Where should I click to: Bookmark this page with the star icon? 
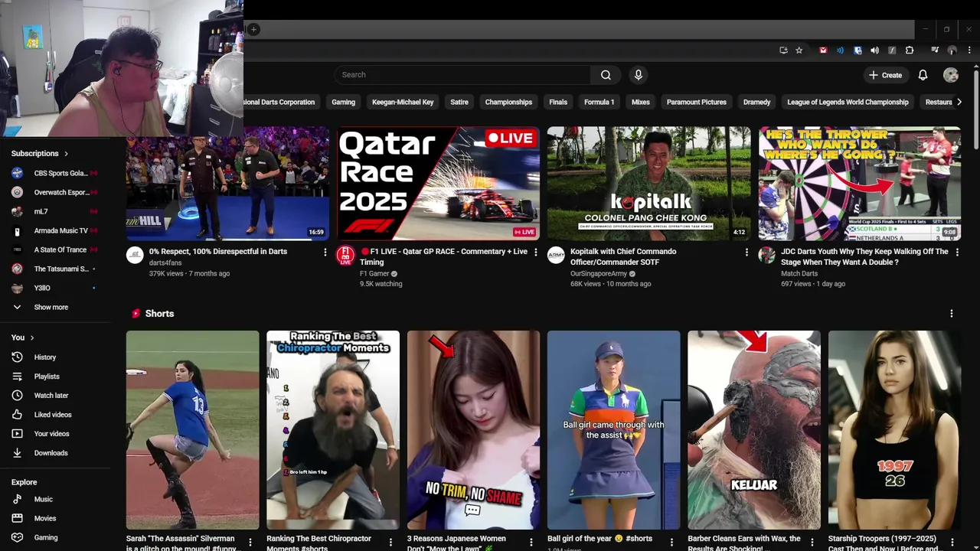tap(799, 51)
